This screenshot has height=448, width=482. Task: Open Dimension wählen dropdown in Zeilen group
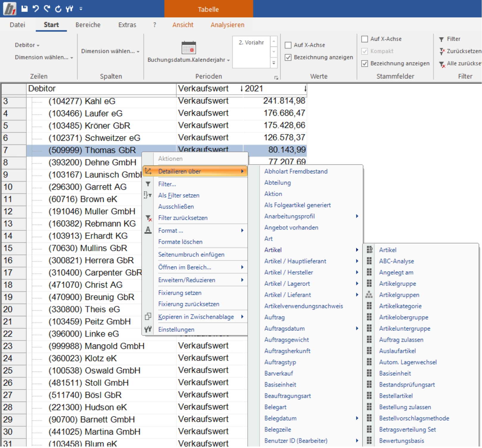click(44, 57)
